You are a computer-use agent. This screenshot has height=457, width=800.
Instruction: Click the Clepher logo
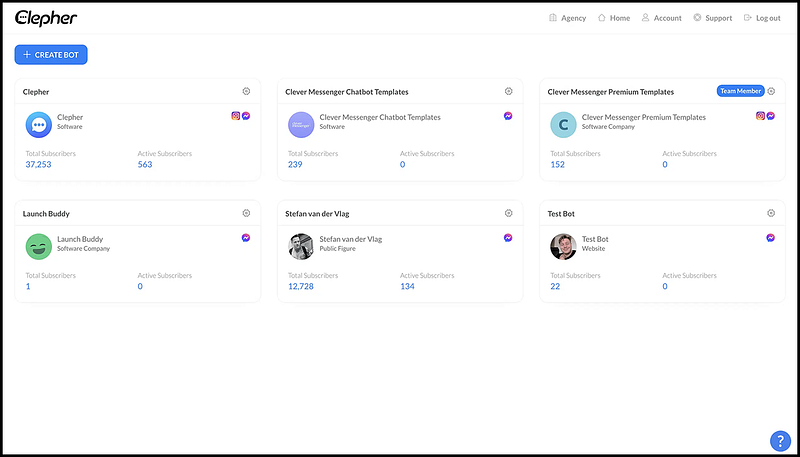[46, 18]
